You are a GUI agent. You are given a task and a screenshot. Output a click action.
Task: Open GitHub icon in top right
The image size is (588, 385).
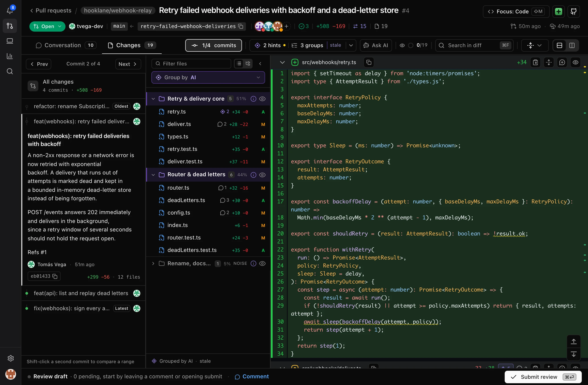tap(574, 11)
